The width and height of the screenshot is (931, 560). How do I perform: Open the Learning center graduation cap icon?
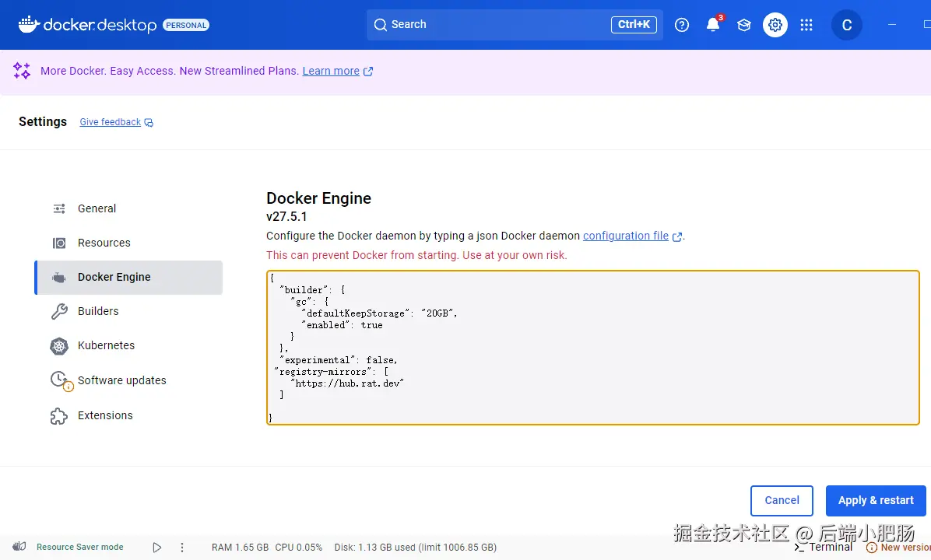744,25
